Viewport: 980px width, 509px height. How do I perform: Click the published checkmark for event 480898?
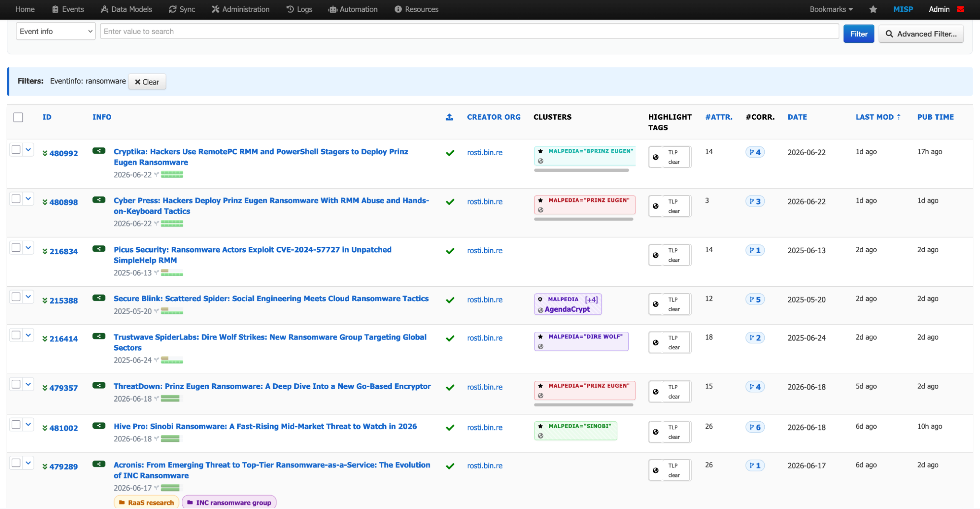tap(450, 202)
